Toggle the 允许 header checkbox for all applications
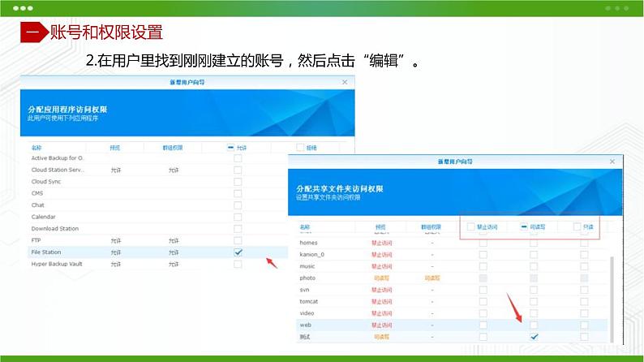This screenshot has width=644, height=362. (232, 148)
